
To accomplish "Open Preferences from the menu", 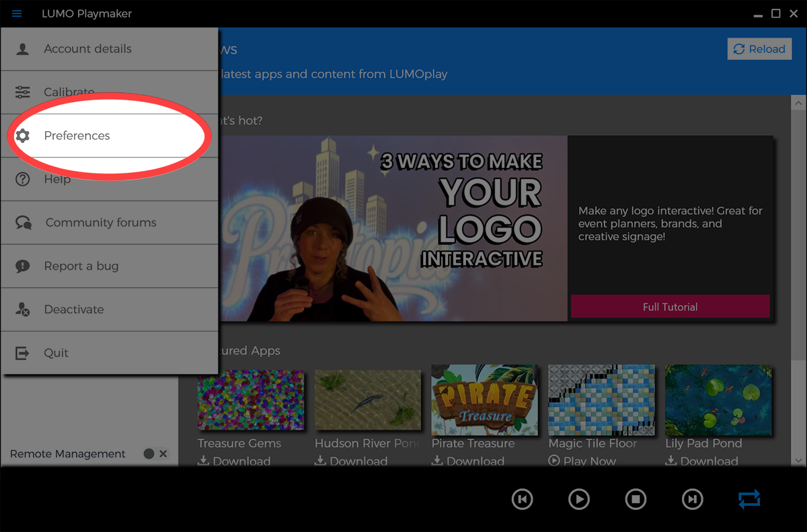I will [77, 136].
